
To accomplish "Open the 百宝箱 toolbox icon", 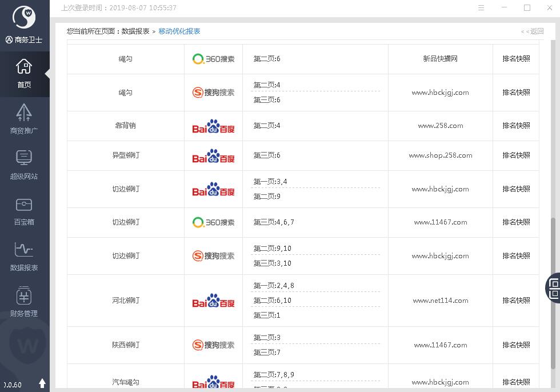I will (24, 210).
